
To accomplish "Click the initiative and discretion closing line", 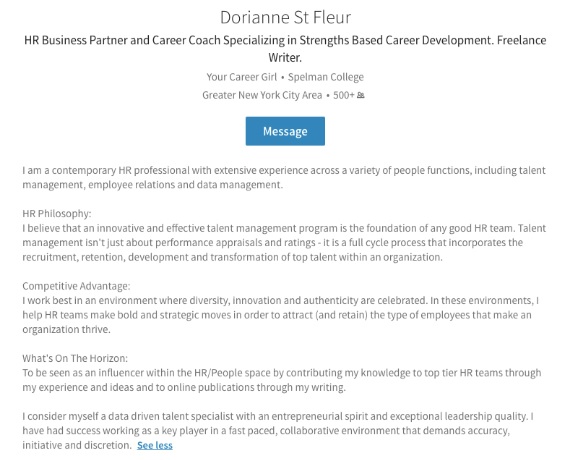I will click(x=77, y=445).
